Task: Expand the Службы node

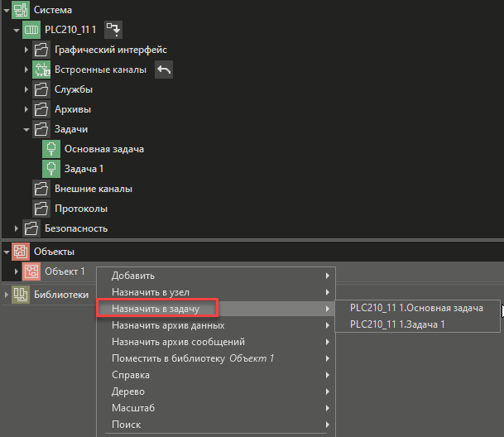Action: click(x=26, y=89)
